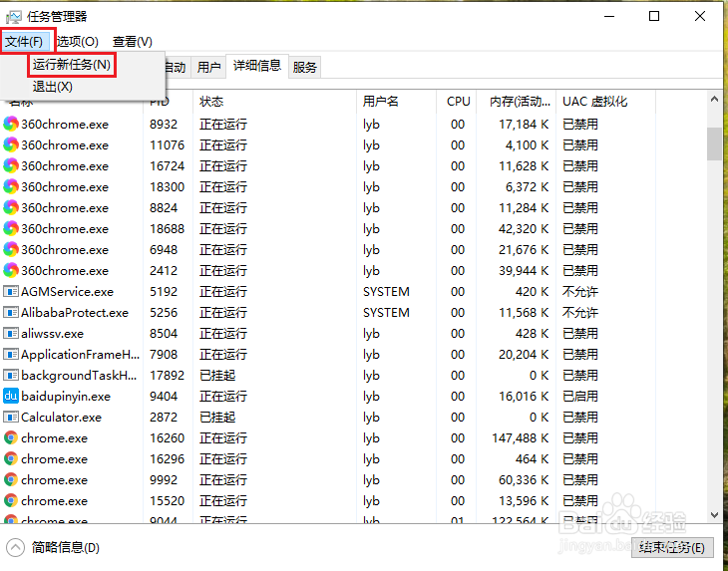Viewport: 728px width, 571px height.
Task: Click PID value 7908
Action: (x=164, y=355)
